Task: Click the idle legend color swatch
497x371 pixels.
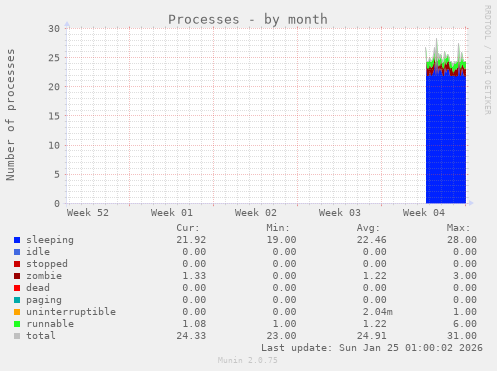Action: point(17,252)
